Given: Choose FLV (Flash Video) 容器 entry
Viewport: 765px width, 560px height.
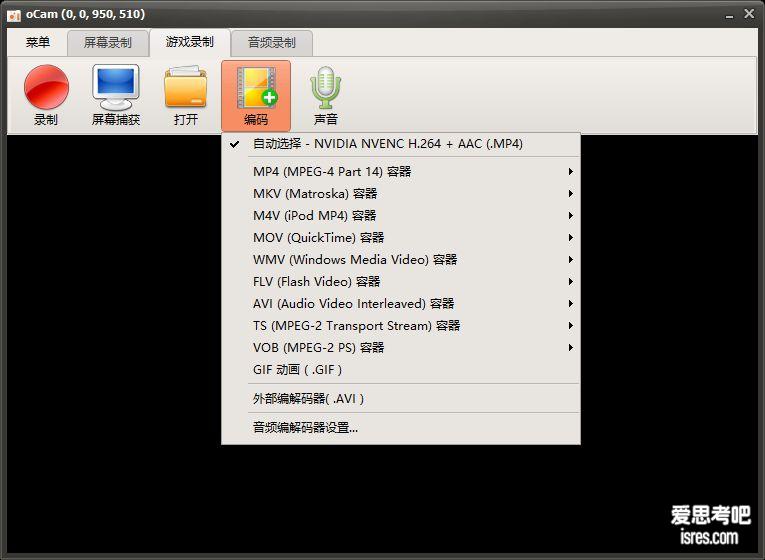Looking at the screenshot, I should click(x=401, y=281).
